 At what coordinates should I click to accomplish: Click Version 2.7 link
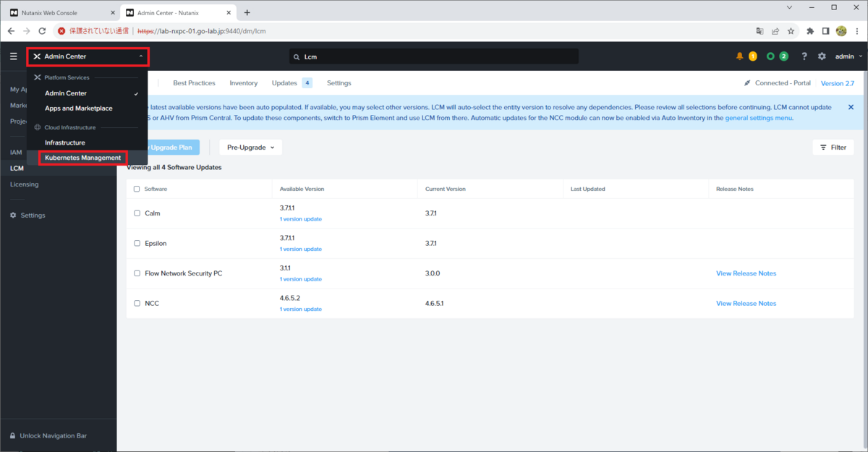click(x=838, y=83)
